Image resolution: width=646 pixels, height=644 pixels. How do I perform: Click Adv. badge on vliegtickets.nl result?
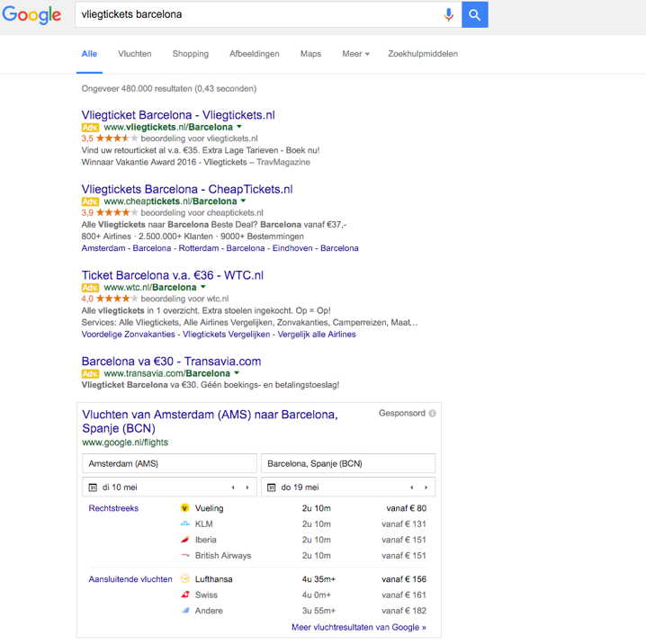pyautogui.click(x=90, y=127)
